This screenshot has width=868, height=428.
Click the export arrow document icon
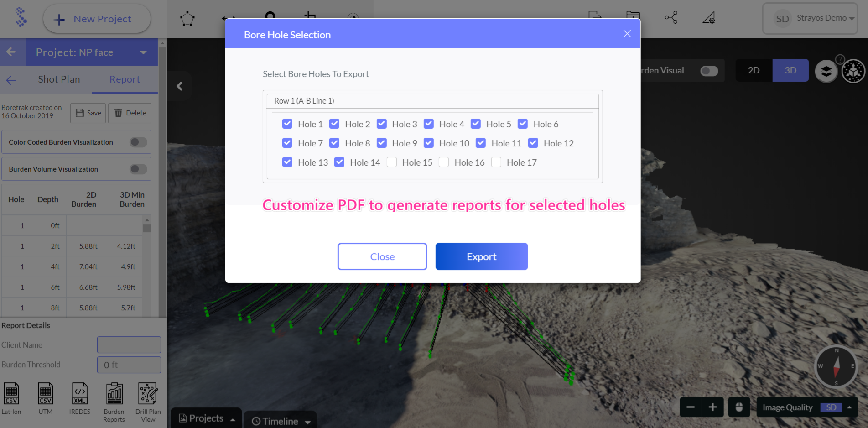[x=595, y=16]
